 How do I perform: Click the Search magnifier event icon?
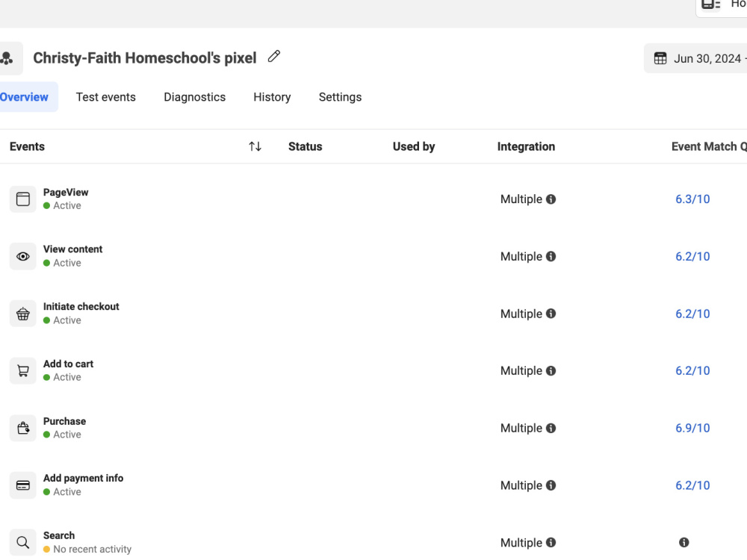tap(23, 542)
